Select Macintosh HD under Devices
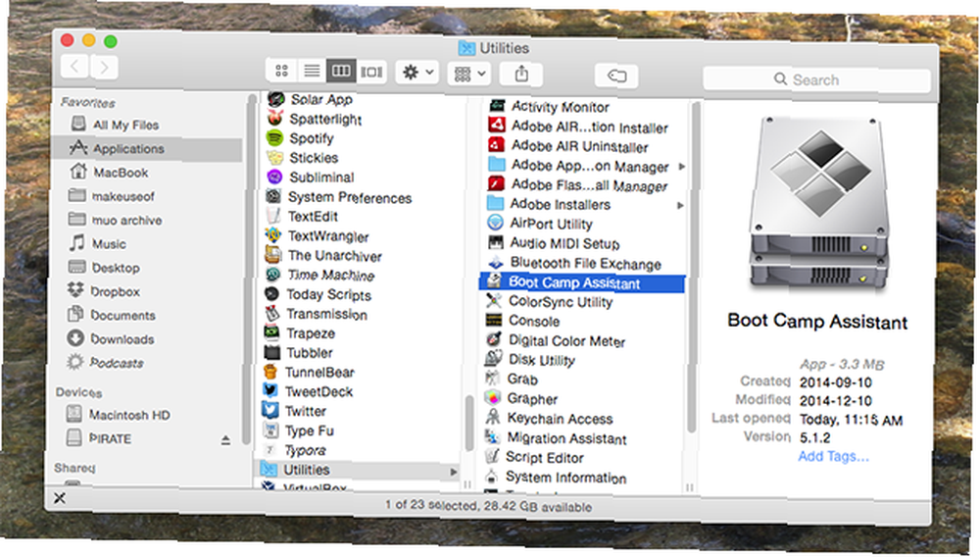Viewport: 980px width, 557px height. pos(128,415)
